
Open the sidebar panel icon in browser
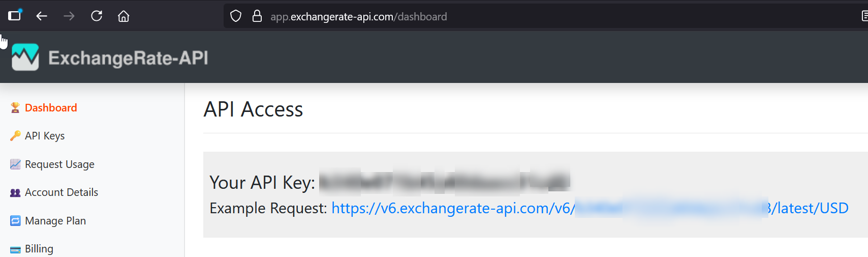pos(15,15)
